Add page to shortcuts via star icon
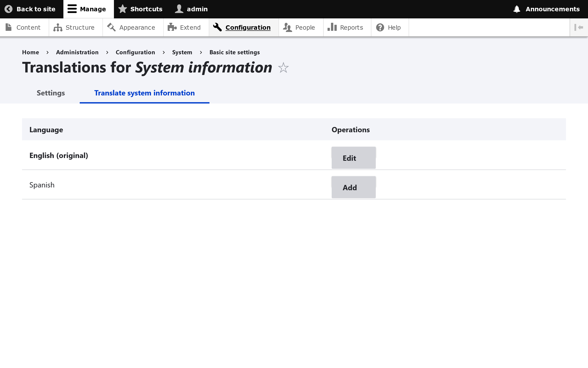This screenshot has width=588, height=368. pyautogui.click(x=283, y=67)
